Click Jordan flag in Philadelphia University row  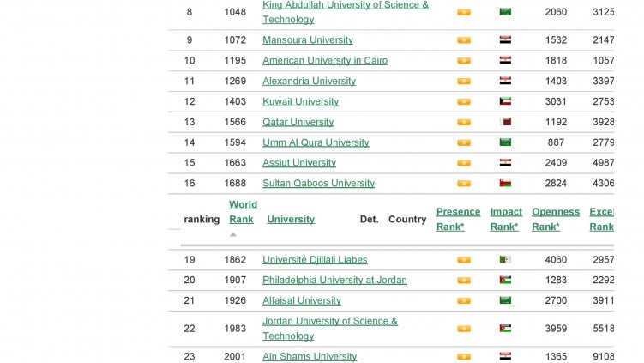pos(505,280)
